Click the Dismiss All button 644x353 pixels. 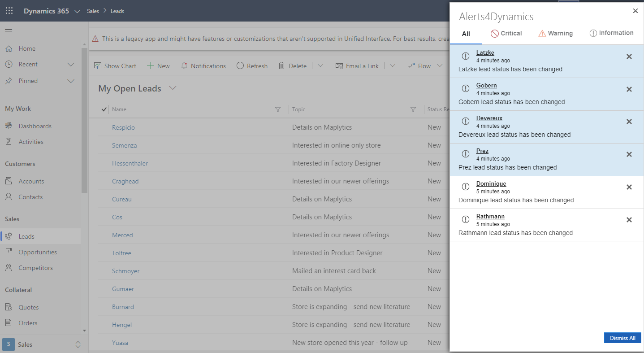click(622, 338)
